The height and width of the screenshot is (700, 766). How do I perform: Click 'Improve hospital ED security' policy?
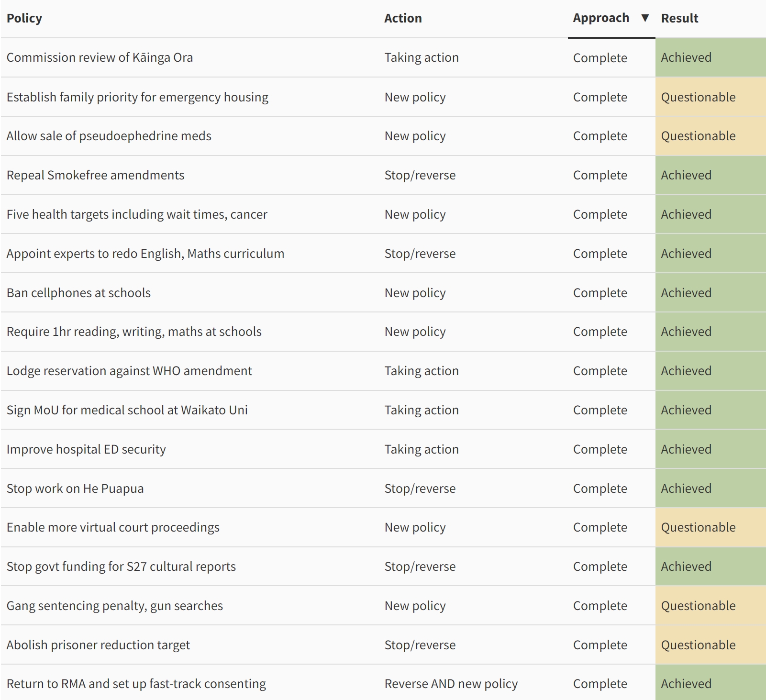click(86, 449)
